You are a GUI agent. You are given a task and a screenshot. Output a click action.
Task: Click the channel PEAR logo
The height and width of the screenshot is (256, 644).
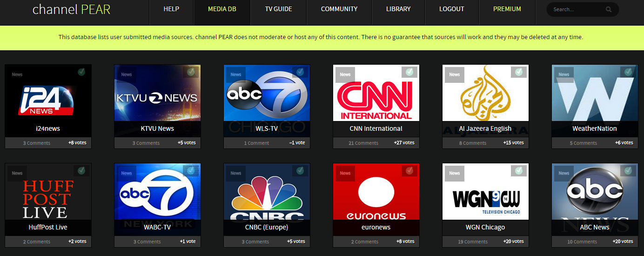[71, 9]
